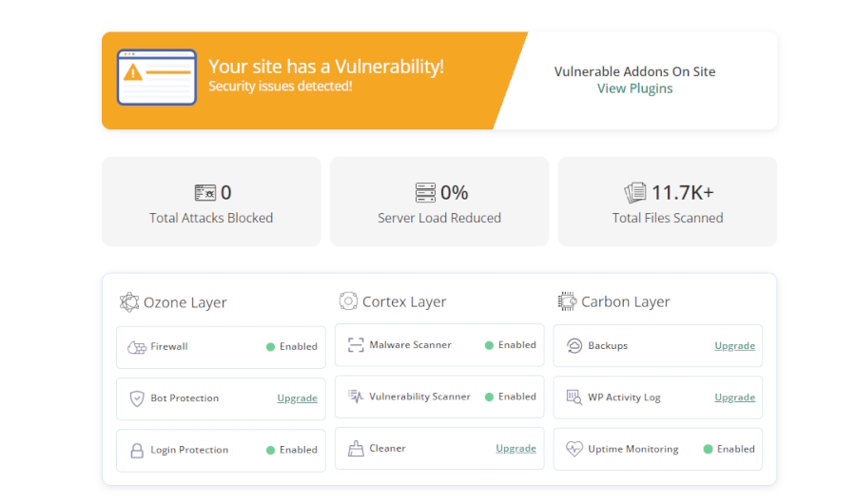Click the WP Activity Log icon
This screenshot has height=504, width=856.
click(x=574, y=397)
